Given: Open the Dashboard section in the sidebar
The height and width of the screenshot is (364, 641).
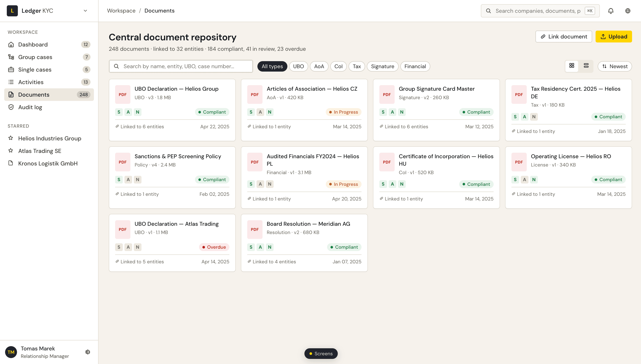Looking at the screenshot, I should tap(33, 44).
